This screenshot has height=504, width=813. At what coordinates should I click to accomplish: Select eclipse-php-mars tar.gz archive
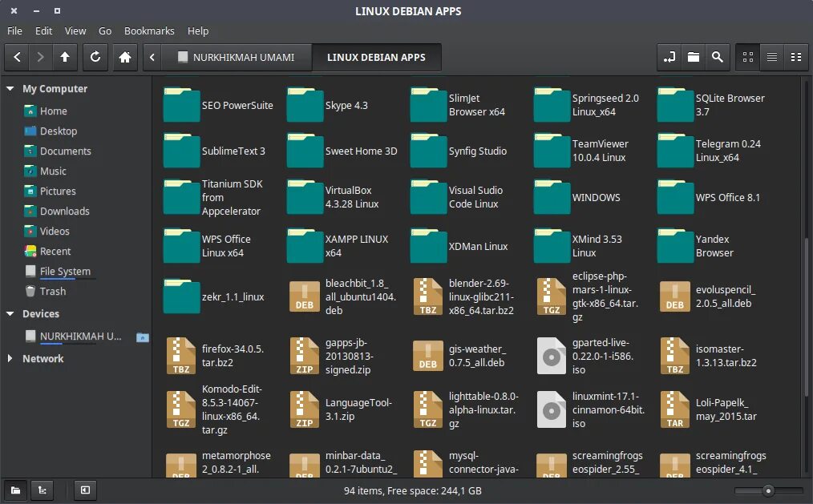pyautogui.click(x=588, y=296)
